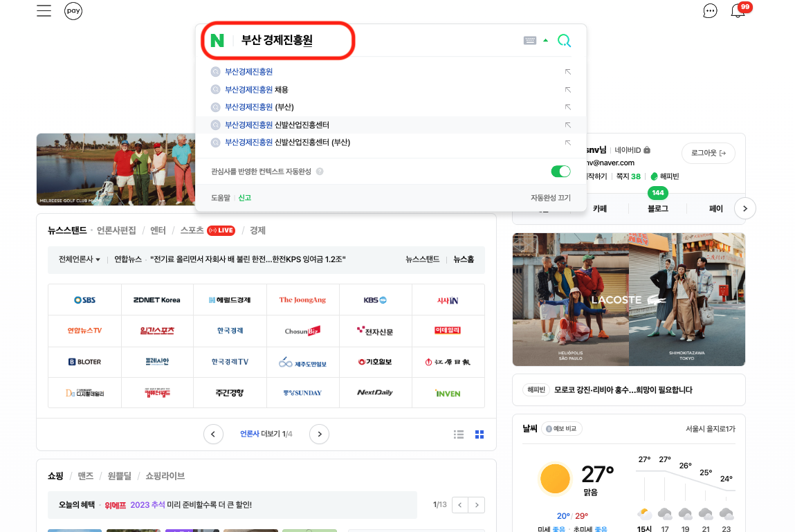
Task: Open the hamburger menu at top left
Action: point(44,10)
